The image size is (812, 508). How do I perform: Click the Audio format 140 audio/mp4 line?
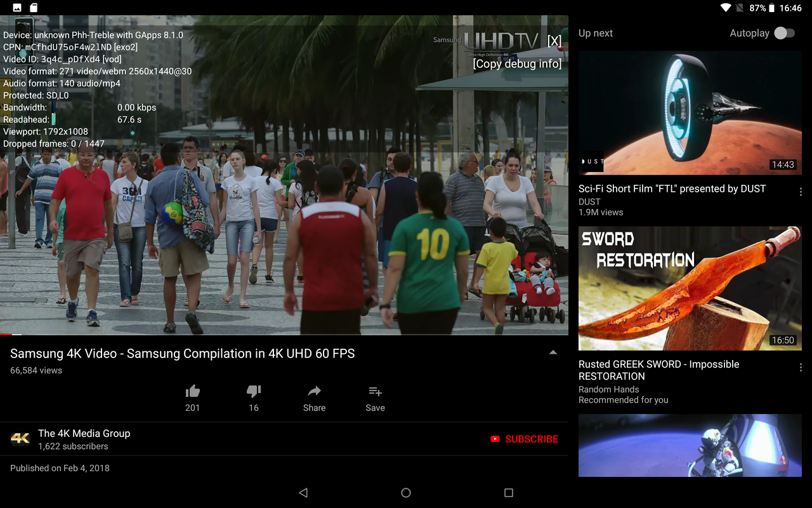click(62, 83)
